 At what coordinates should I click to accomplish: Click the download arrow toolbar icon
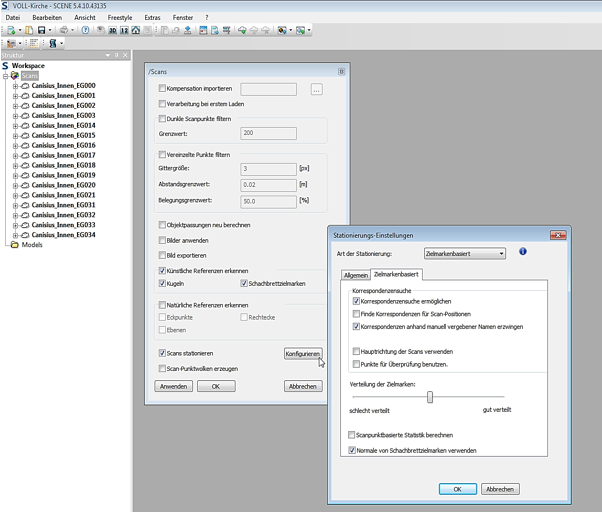tap(187, 30)
